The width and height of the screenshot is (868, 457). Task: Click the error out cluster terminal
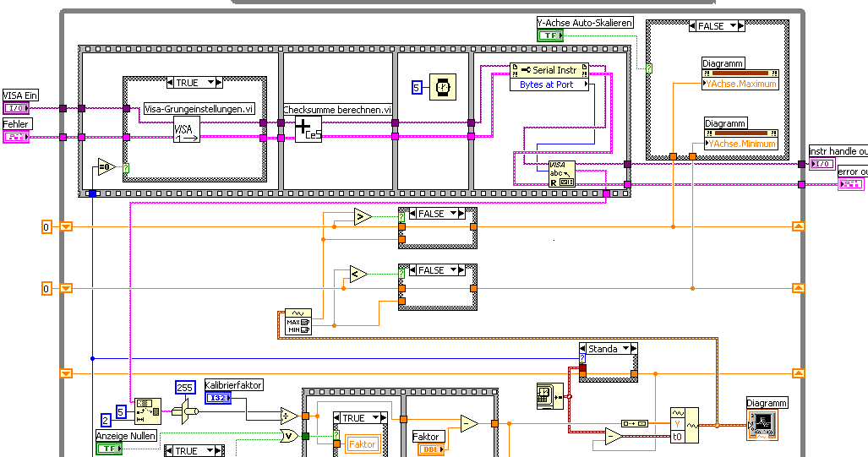[850, 184]
